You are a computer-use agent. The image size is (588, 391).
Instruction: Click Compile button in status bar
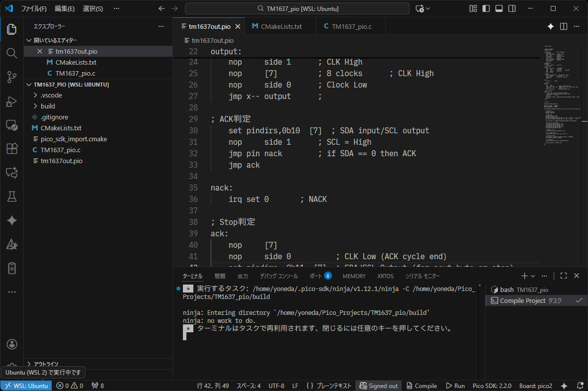421,386
